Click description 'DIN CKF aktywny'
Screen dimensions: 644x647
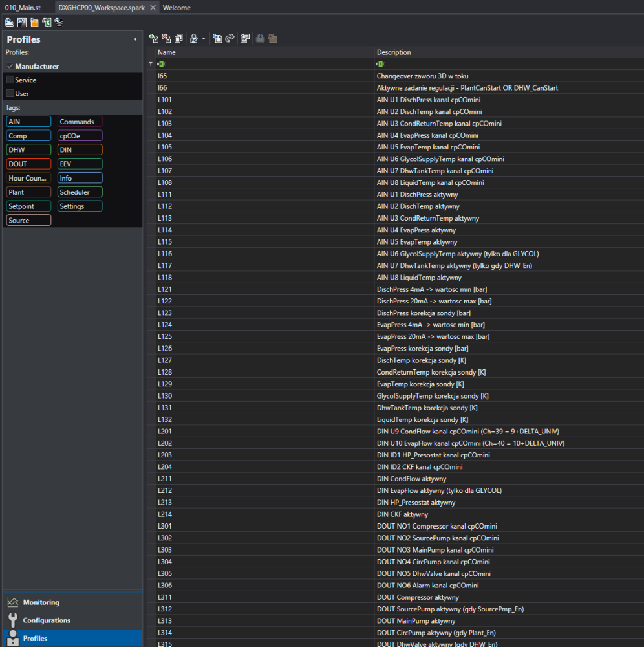click(x=402, y=514)
